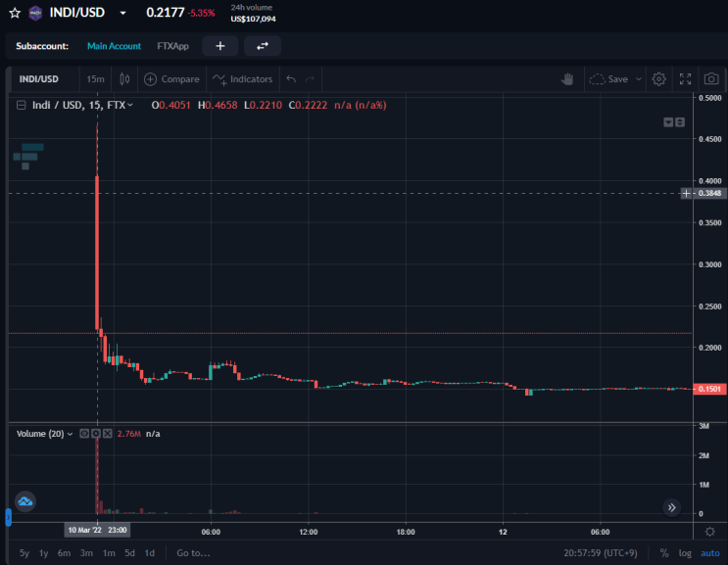The width and height of the screenshot is (728, 565).
Task: Click the 2.76M volume value
Action: [x=128, y=434]
